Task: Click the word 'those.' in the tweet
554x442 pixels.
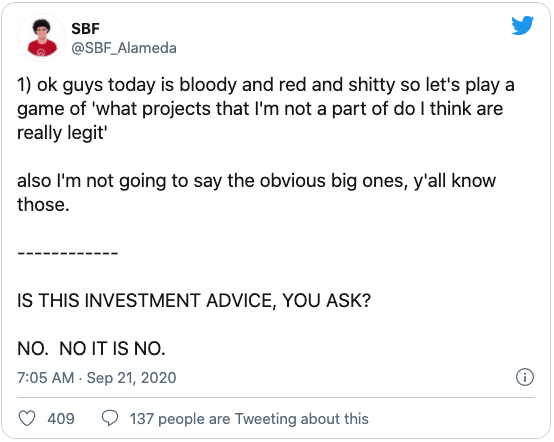Action: 43,205
